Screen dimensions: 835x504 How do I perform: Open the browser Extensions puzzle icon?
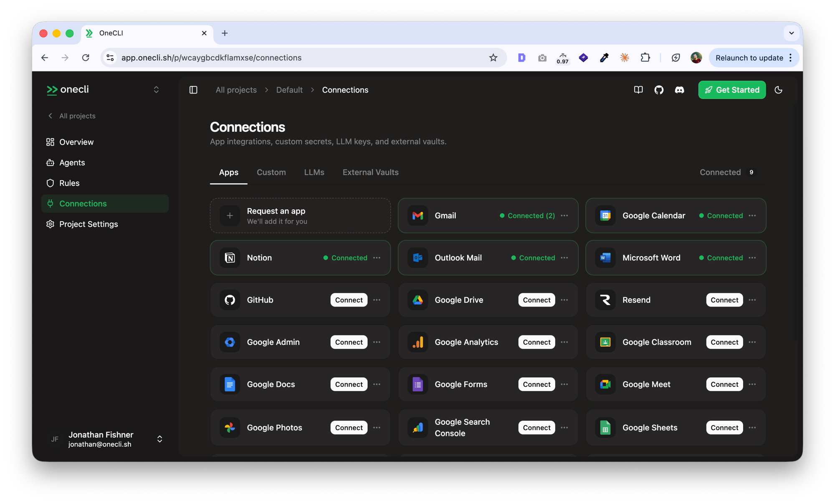pyautogui.click(x=645, y=58)
